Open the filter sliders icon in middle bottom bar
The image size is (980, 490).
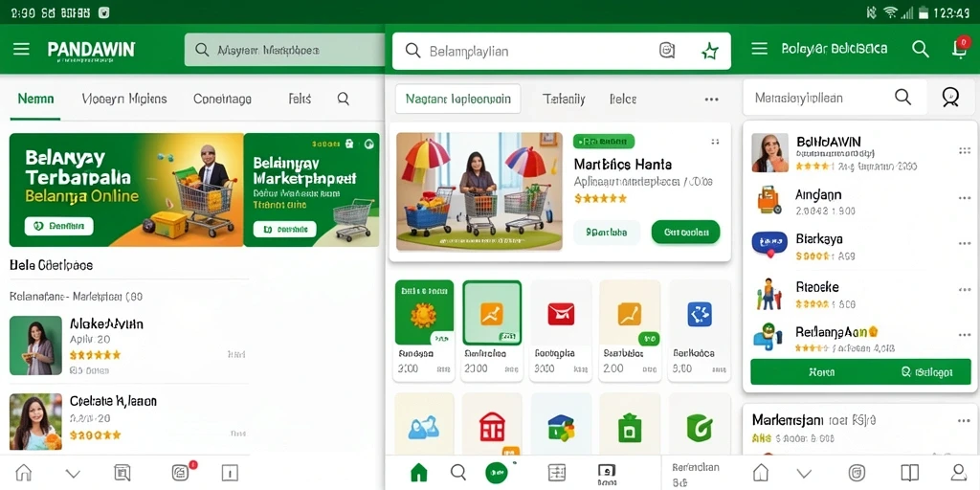pyautogui.click(x=556, y=473)
